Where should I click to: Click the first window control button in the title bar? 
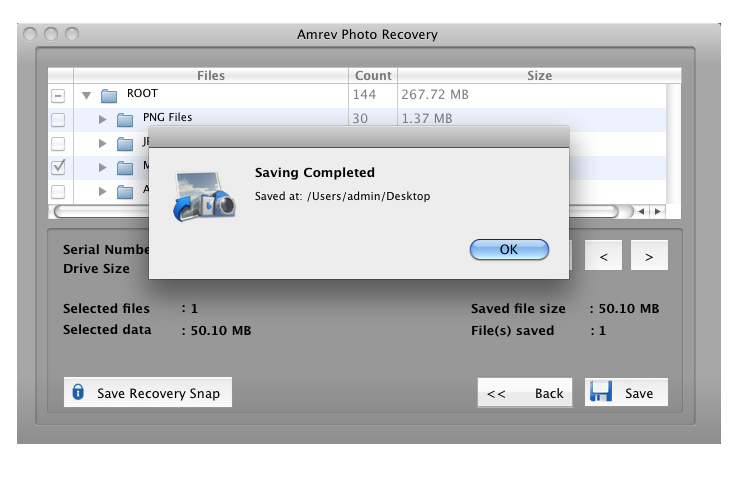click(30, 34)
